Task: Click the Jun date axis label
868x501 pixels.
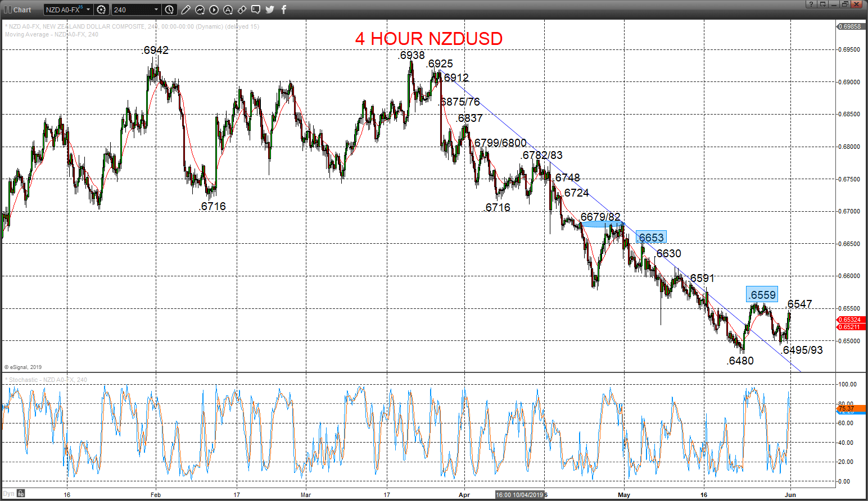Action: tap(790, 495)
